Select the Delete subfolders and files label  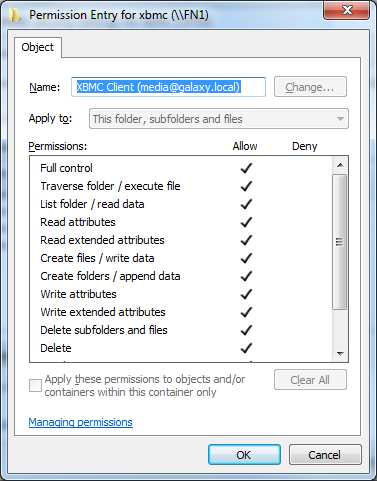[104, 330]
